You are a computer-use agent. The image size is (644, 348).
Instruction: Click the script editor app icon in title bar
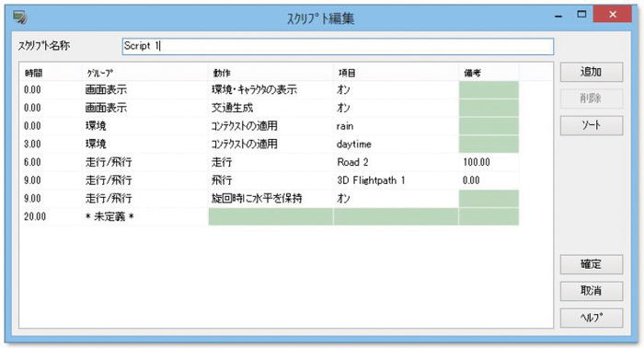click(x=20, y=17)
